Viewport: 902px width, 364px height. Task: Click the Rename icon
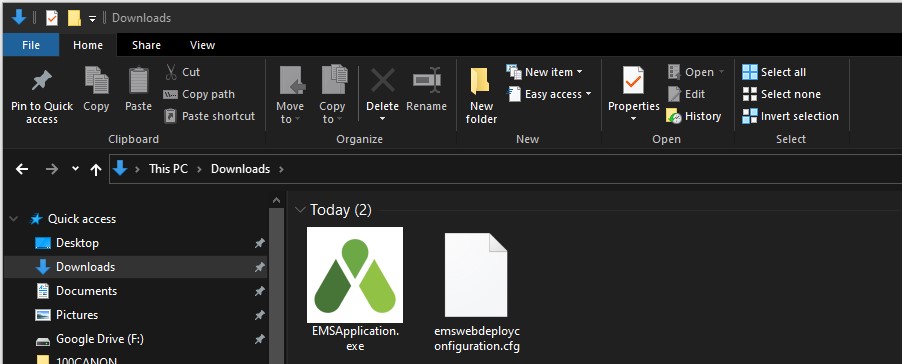click(x=427, y=81)
